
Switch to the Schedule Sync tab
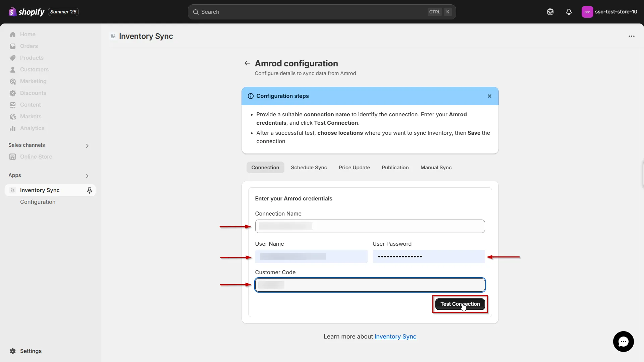[x=309, y=167]
